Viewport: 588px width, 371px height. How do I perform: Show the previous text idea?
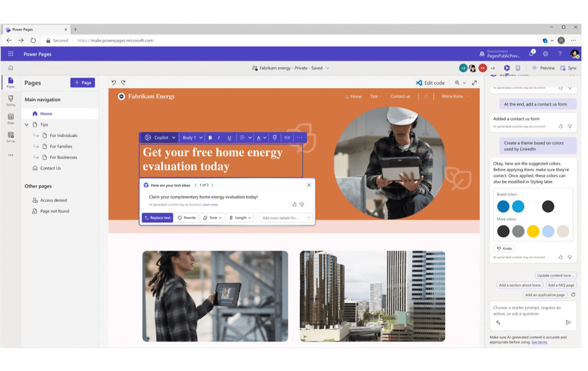click(x=196, y=185)
